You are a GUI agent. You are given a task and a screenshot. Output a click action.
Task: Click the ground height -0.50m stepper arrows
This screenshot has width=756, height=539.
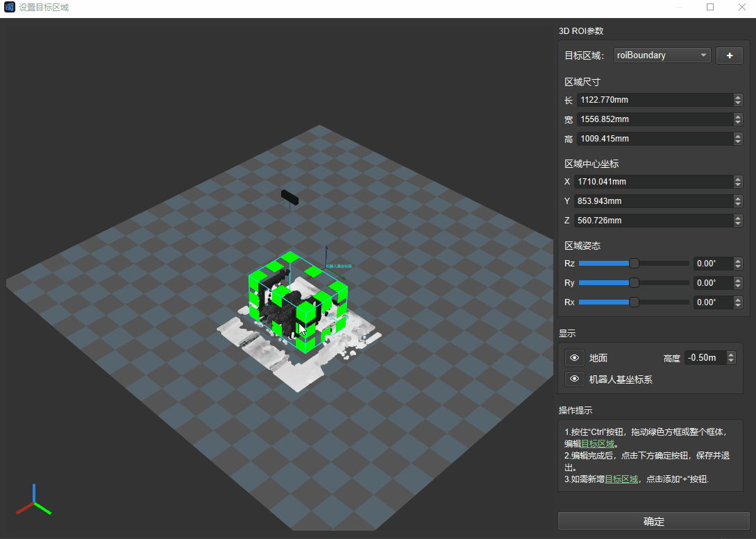point(730,358)
